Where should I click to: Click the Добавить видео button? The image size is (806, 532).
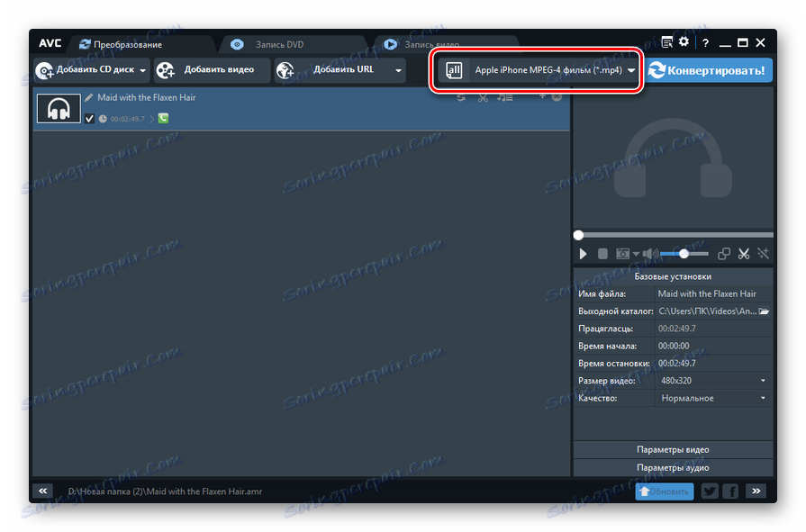coord(212,70)
